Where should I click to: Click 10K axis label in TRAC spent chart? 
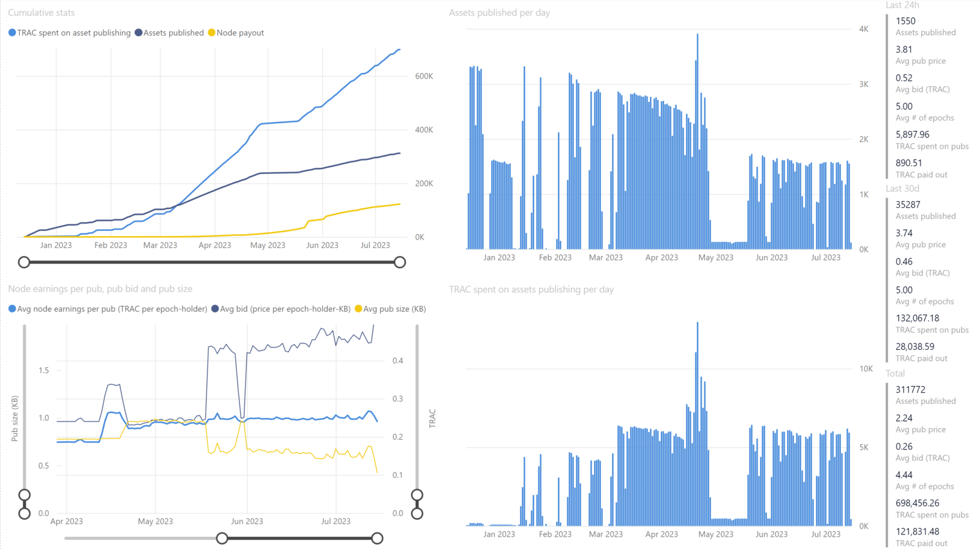(866, 369)
